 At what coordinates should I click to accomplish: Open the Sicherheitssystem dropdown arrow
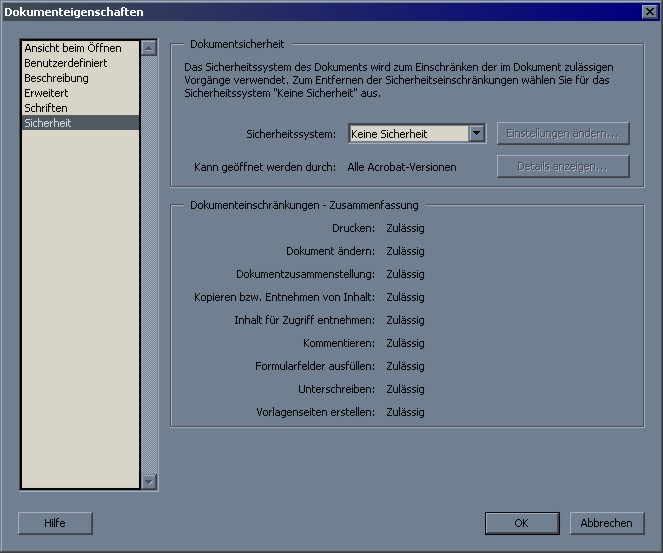tap(477, 134)
